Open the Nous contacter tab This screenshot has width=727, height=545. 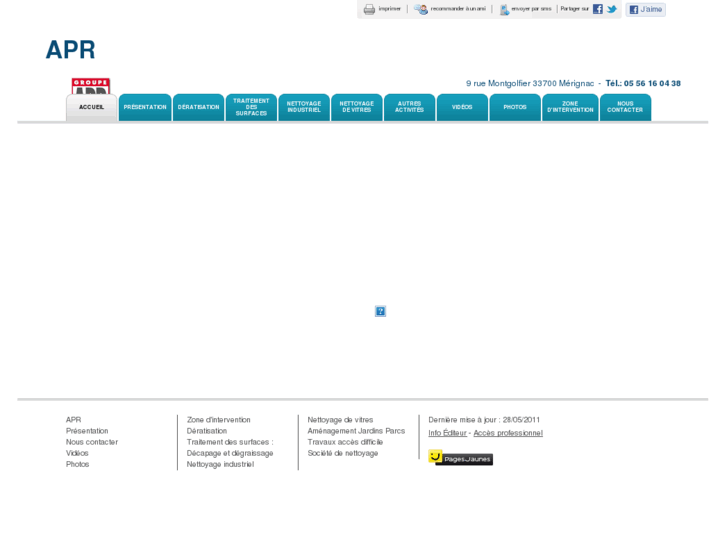[x=625, y=107]
